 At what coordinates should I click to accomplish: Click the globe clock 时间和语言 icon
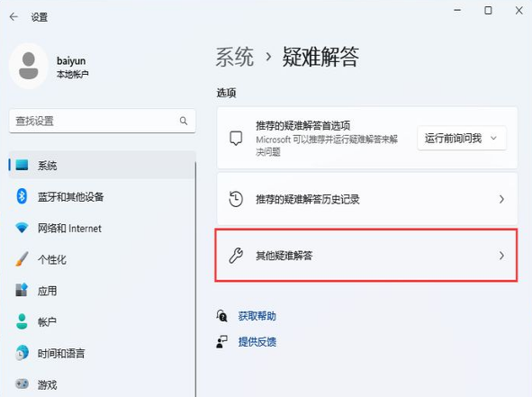click(22, 353)
